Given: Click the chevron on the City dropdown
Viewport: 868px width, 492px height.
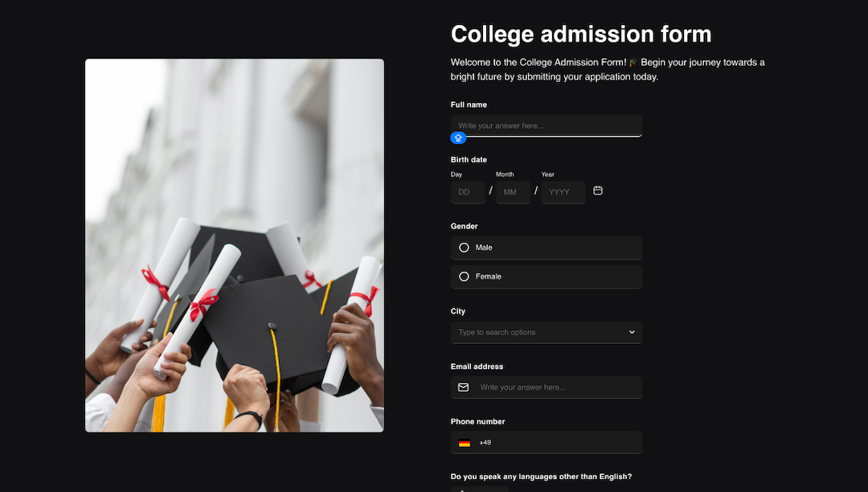Looking at the screenshot, I should (x=633, y=332).
